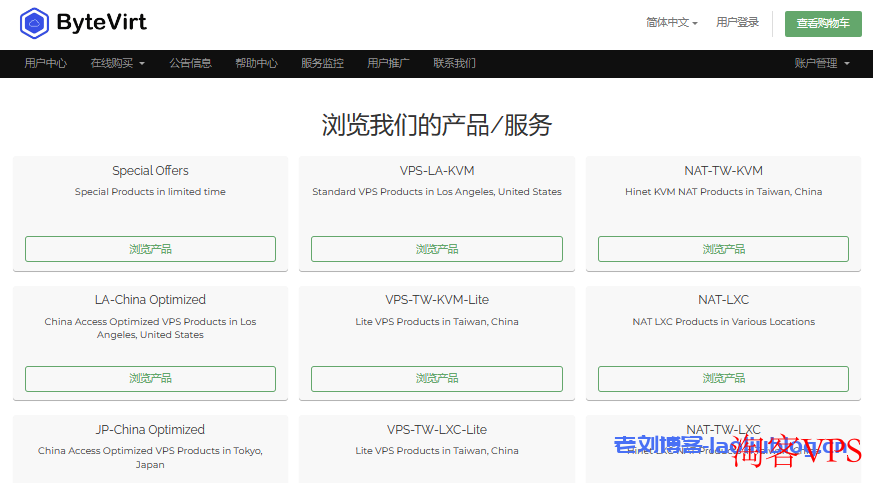Click Lite VPS description under VPS-TW-KVM-Lite

pos(437,322)
